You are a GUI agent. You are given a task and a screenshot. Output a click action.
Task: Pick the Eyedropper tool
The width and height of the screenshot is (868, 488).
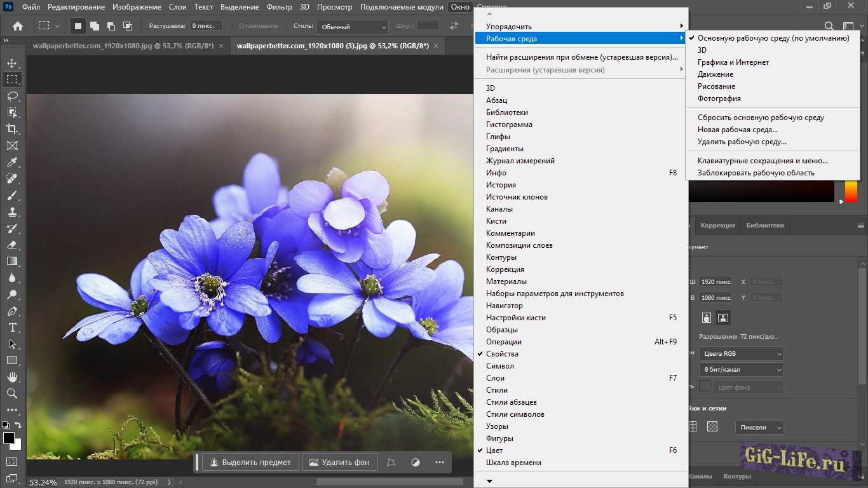coord(12,162)
